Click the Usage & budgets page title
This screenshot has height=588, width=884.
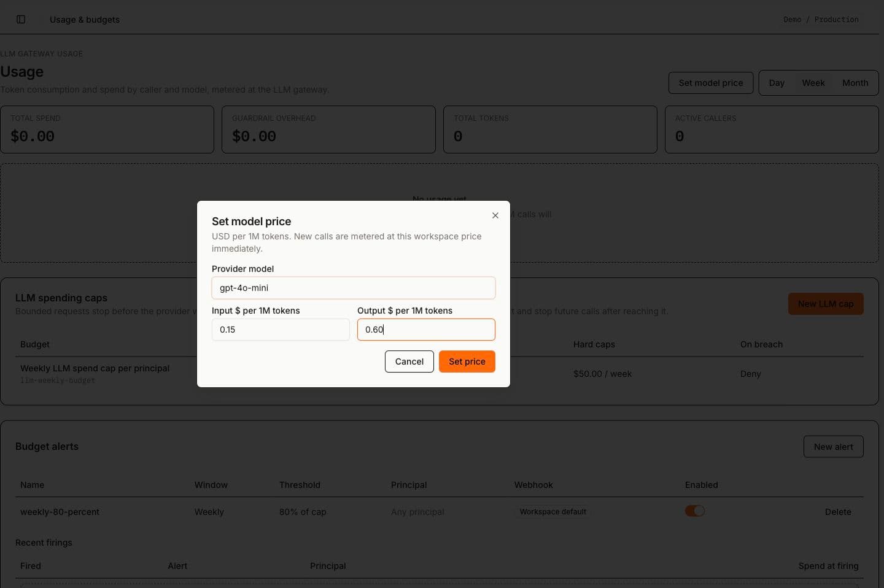point(85,20)
